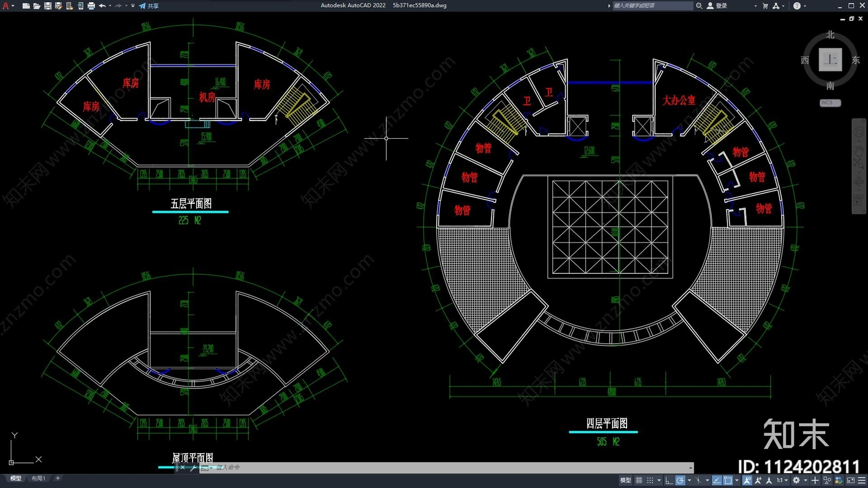868x488 pixels.
Task: Click the 登录 sign-in button
Action: (x=717, y=5)
